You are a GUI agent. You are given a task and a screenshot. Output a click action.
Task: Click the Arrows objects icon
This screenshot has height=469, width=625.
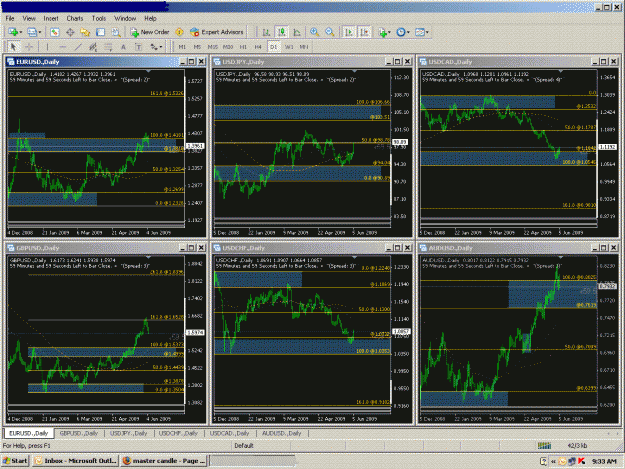pyautogui.click(x=154, y=47)
